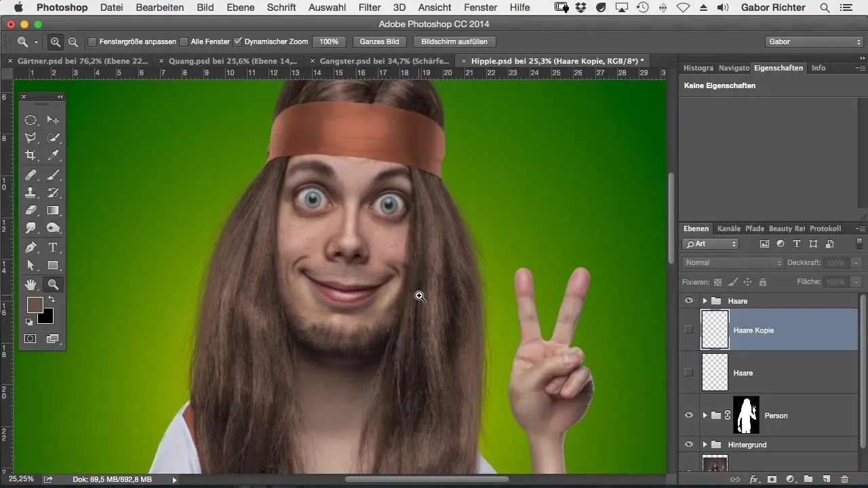This screenshot has height=488, width=868.
Task: Toggle Quick Mask mode
Action: click(31, 338)
